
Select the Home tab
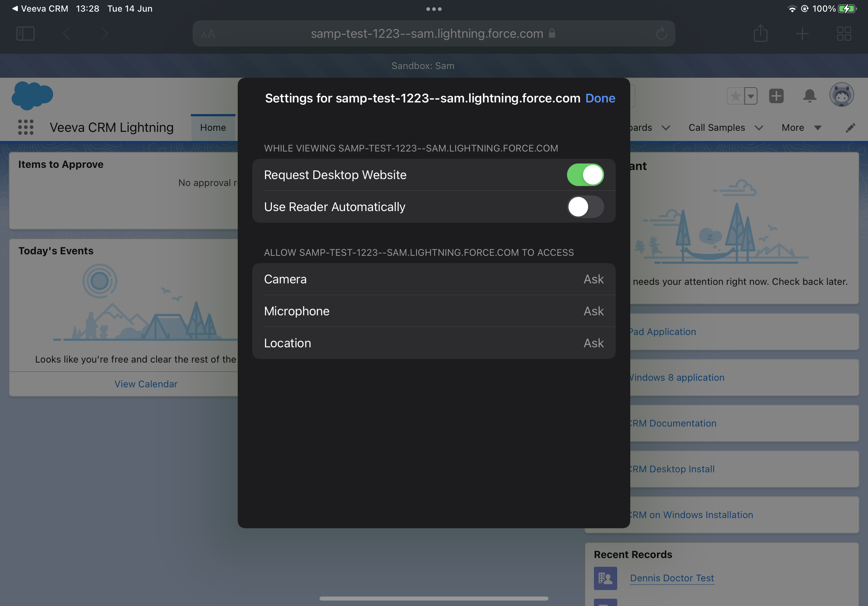(x=213, y=128)
